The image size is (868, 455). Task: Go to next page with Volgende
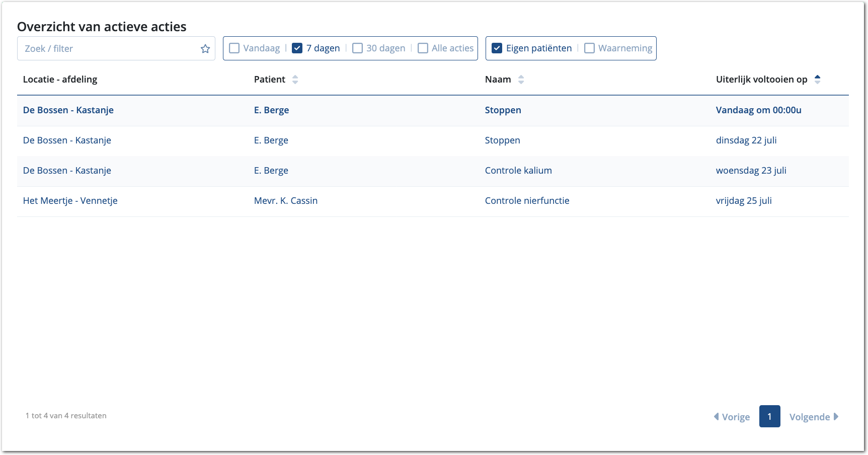(x=814, y=417)
